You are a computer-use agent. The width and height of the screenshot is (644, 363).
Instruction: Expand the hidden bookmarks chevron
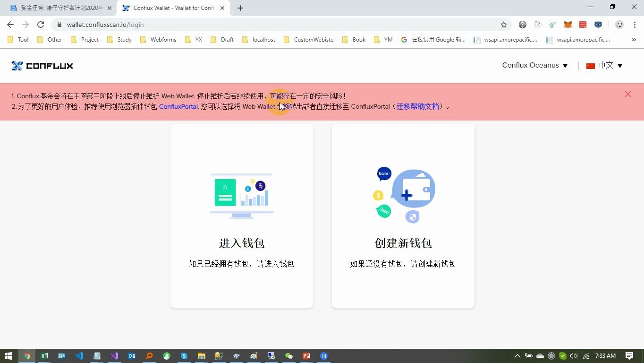(x=634, y=40)
